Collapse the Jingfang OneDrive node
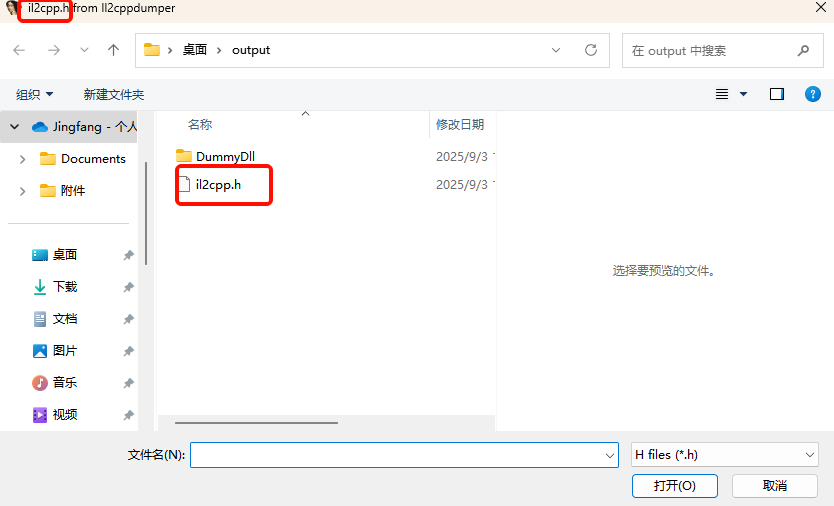Screen dimensions: 834x506 pyautogui.click(x=15, y=127)
